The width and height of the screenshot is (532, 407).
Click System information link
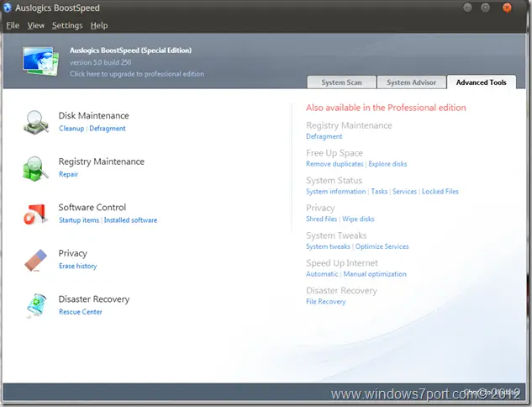(336, 192)
